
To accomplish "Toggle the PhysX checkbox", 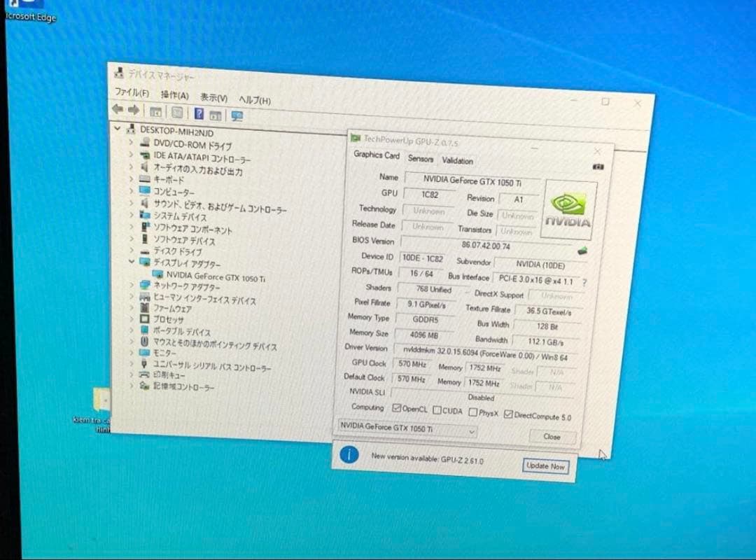I will 473,413.
